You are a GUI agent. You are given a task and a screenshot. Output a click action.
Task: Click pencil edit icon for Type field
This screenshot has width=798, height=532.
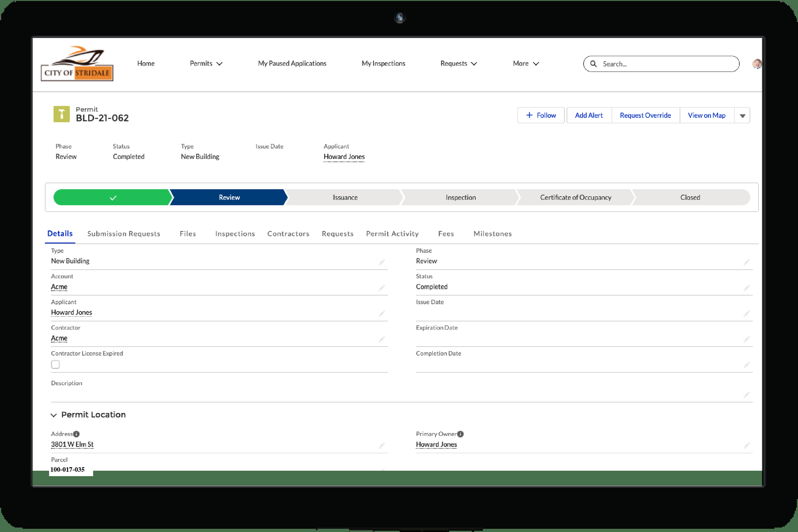[x=381, y=262]
